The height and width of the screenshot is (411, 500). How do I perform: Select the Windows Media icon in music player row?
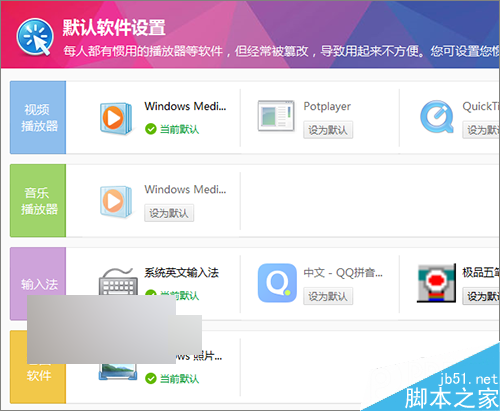[116, 201]
